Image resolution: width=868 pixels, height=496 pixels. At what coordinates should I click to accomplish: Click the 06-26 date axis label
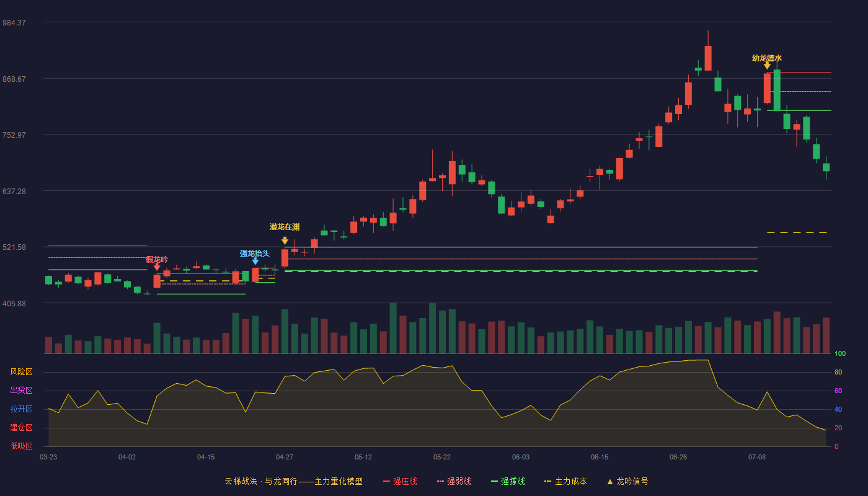click(x=678, y=457)
